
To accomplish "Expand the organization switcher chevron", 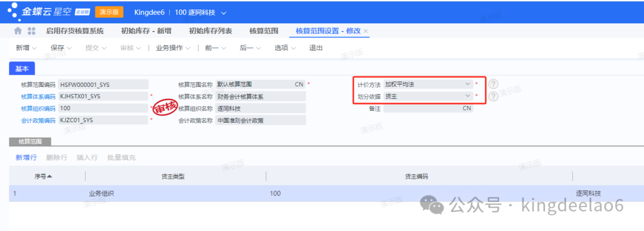I will [224, 13].
